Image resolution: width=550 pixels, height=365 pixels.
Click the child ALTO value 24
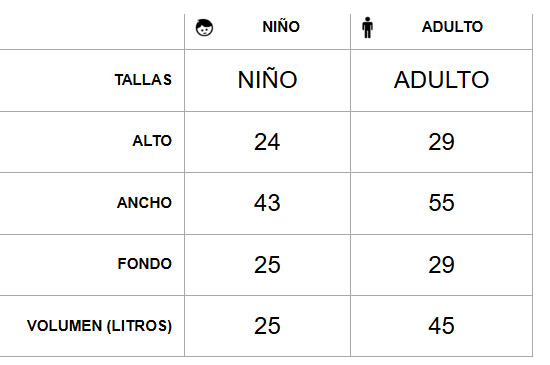[x=267, y=142]
